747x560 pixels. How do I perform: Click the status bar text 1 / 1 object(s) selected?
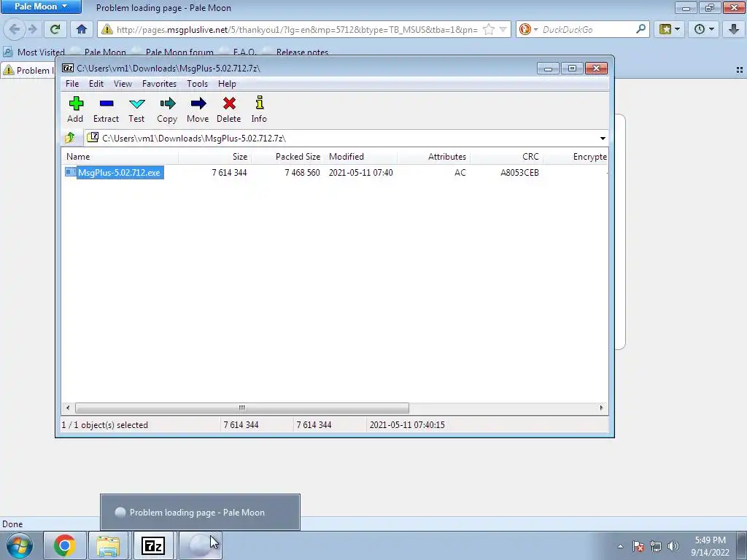coord(105,425)
